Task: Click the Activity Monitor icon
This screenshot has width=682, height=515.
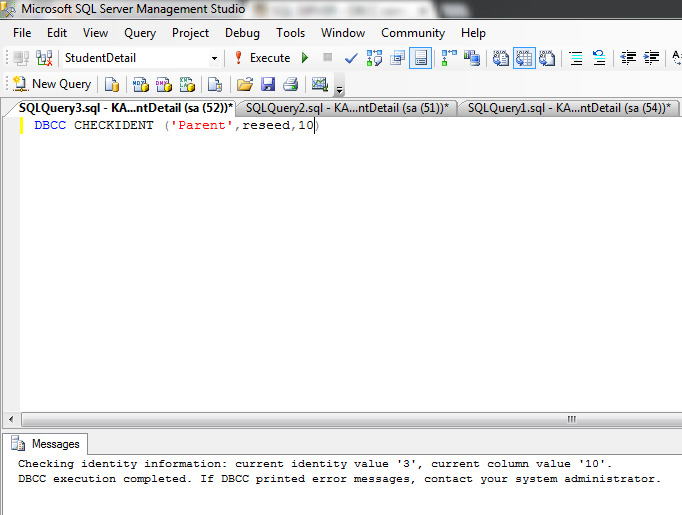Action: coord(320,84)
